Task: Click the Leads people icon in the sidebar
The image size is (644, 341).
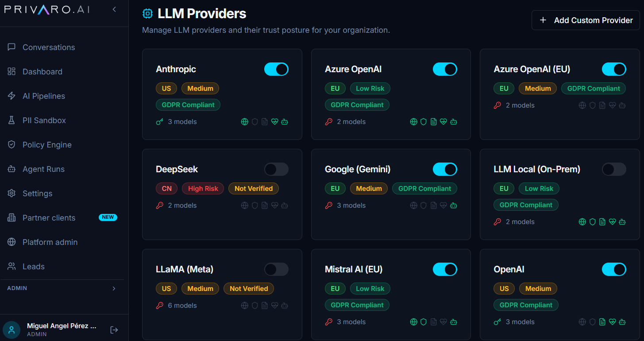Action: coord(12,267)
